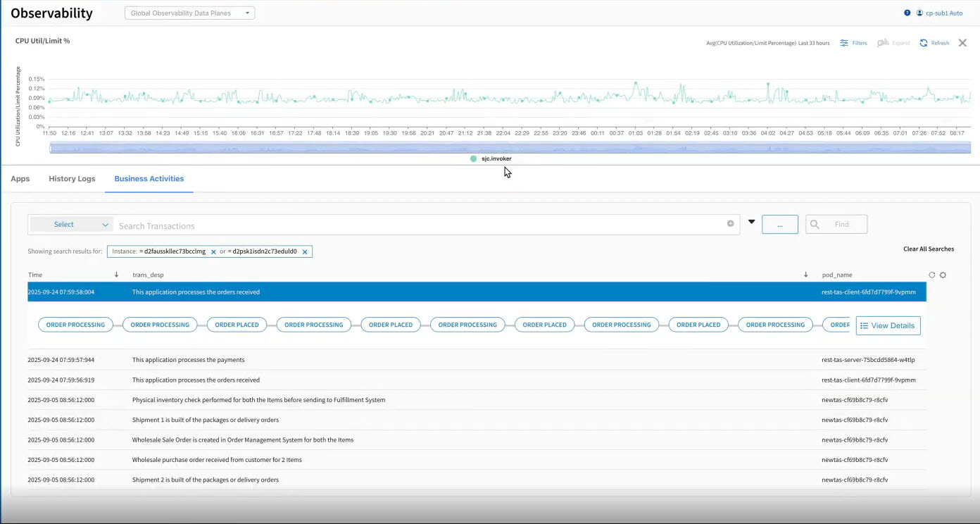Remove the d2fausskllec73bcclmg instance filter

(213, 251)
